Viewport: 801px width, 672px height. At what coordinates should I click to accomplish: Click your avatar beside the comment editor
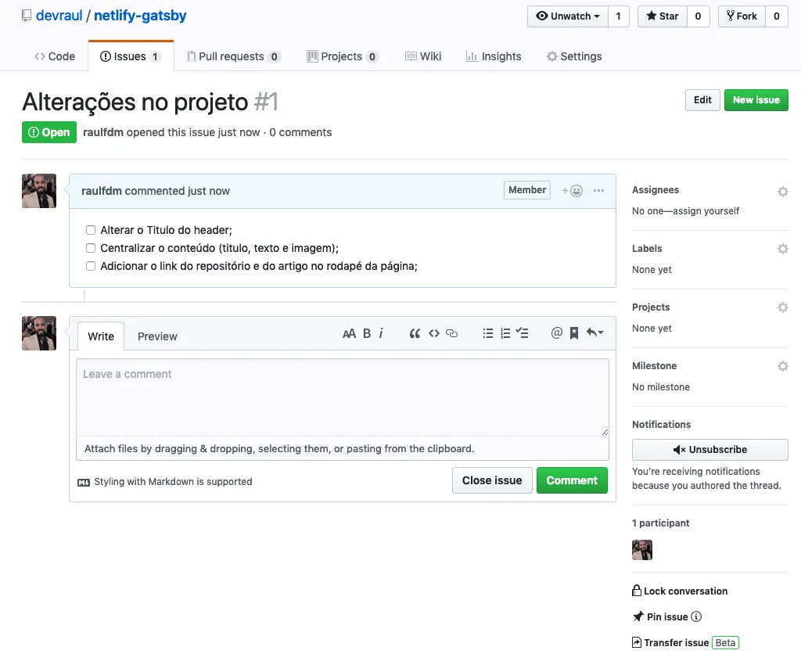39,333
